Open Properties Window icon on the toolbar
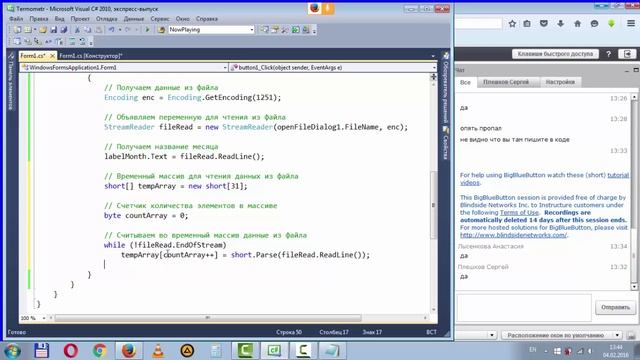The image size is (640, 360). pyautogui.click(x=275, y=30)
